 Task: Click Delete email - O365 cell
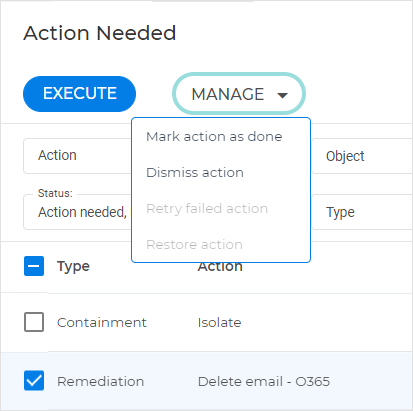pos(264,381)
